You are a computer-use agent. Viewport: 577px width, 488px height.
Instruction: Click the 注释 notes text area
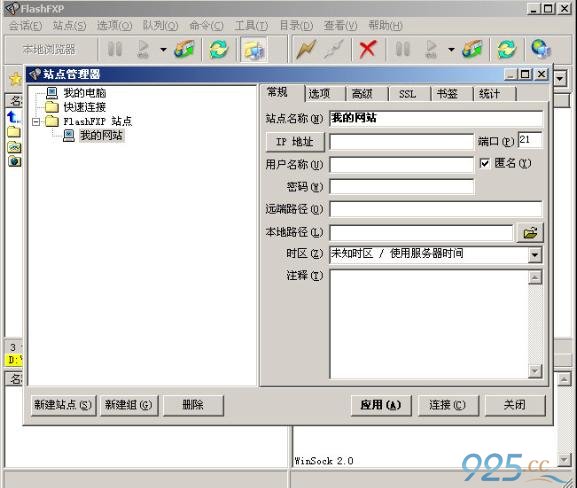click(x=429, y=324)
